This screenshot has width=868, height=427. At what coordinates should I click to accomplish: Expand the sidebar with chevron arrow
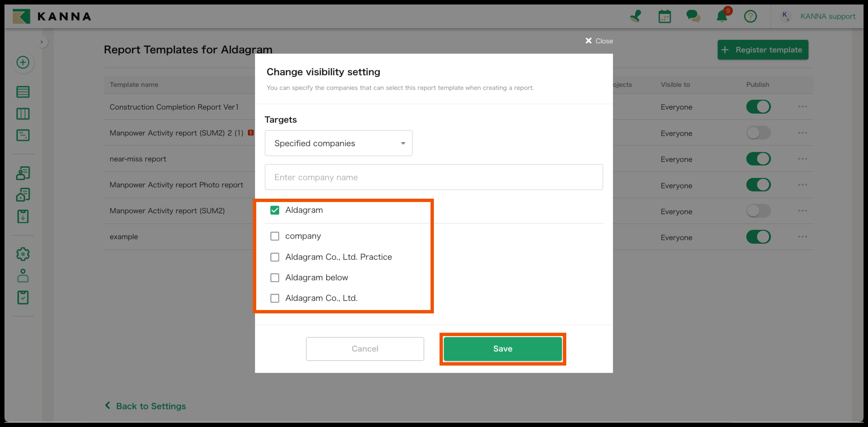(x=41, y=42)
